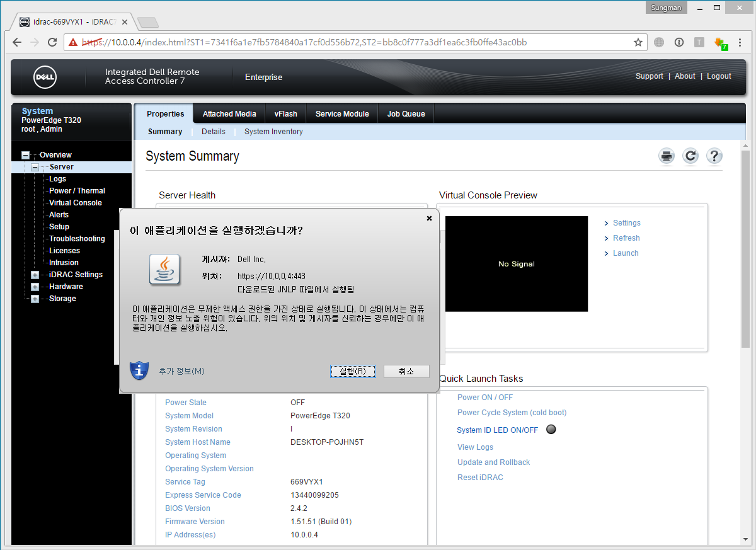Click the No Signal console preview thumbnail
756x550 pixels.
(x=517, y=264)
